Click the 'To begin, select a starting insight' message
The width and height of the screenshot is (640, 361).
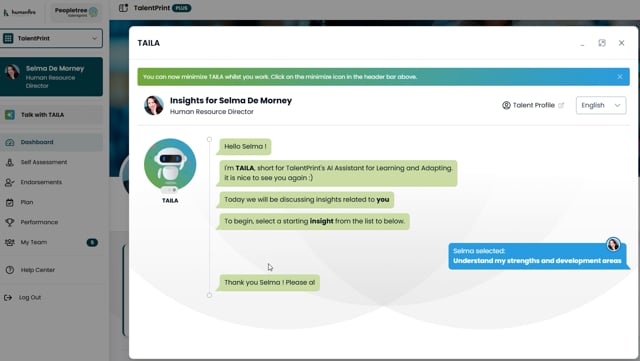(314, 221)
